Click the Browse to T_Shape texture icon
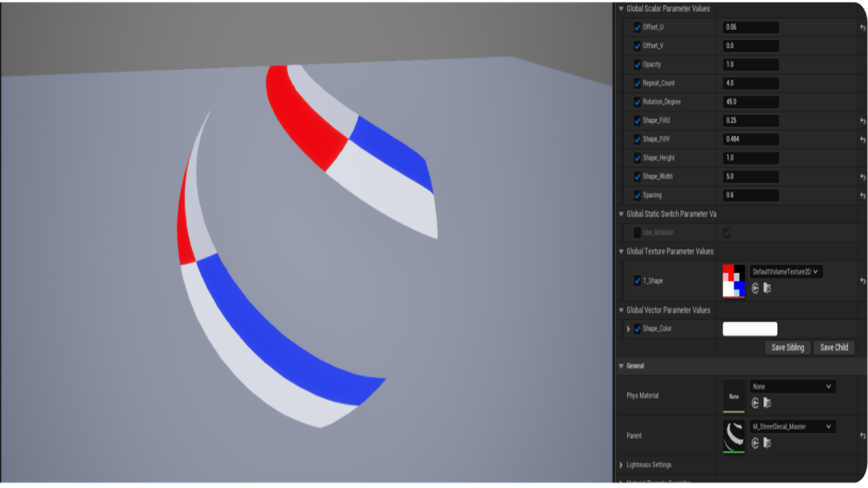The image size is (868, 488). [x=767, y=289]
